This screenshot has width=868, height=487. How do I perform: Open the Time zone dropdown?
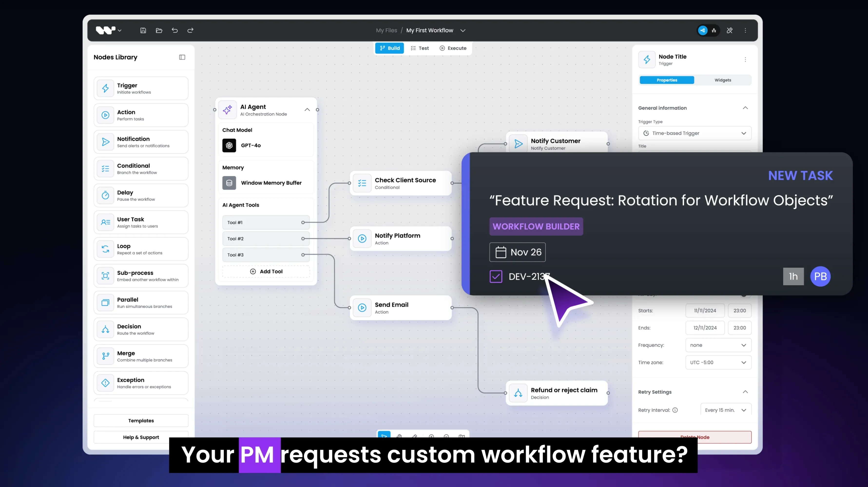718,362
